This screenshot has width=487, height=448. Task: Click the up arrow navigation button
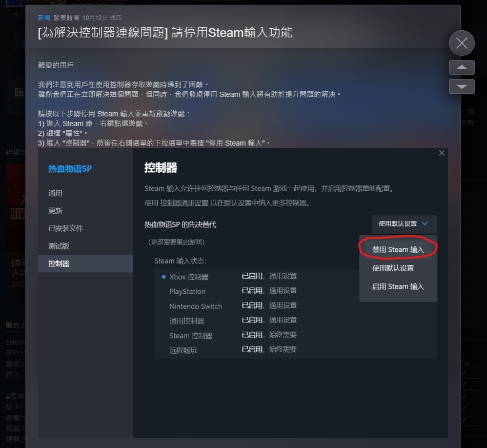(461, 67)
